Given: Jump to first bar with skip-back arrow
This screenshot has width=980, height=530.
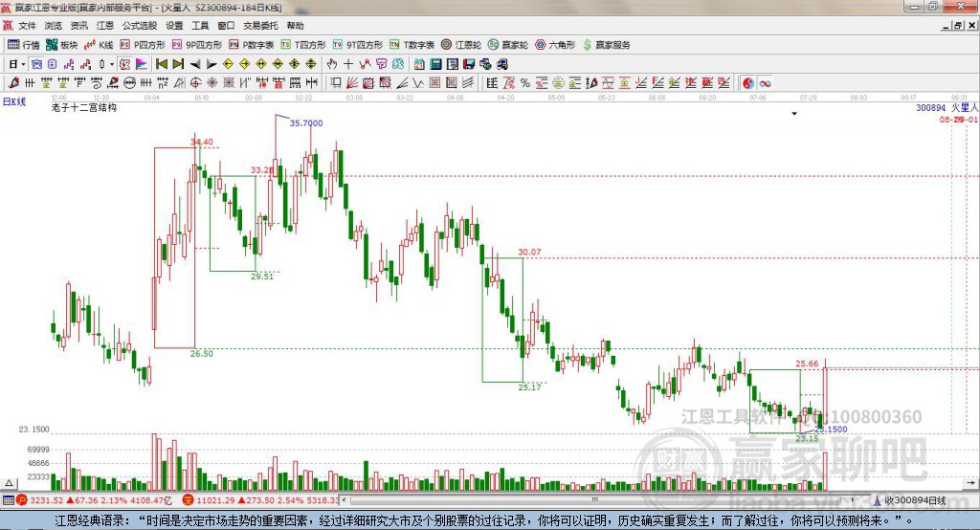Looking at the screenshot, I should [161, 64].
